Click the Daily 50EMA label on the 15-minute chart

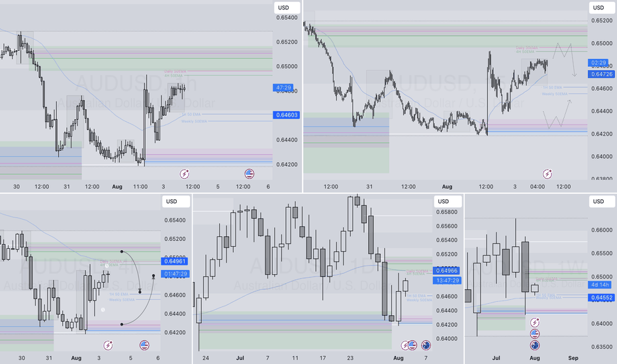pyautogui.click(x=527, y=48)
